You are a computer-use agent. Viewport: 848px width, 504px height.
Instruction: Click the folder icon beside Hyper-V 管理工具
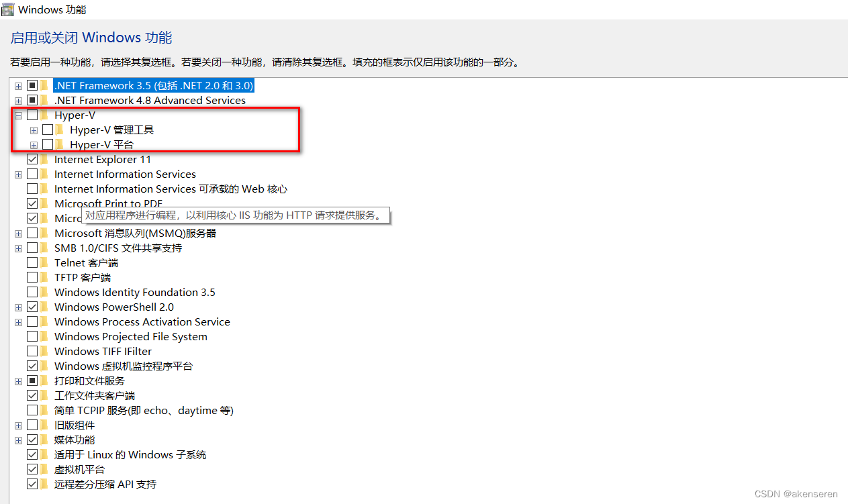[60, 130]
